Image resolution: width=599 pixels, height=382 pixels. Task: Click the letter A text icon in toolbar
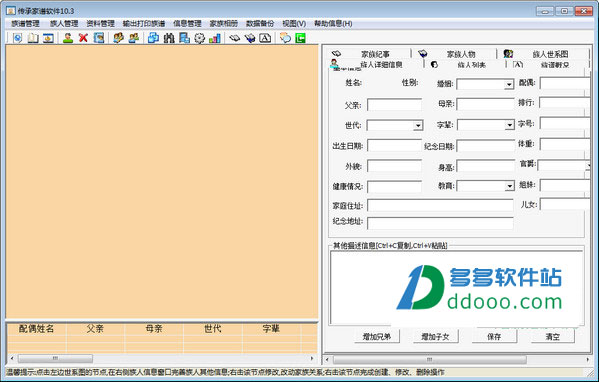point(265,38)
